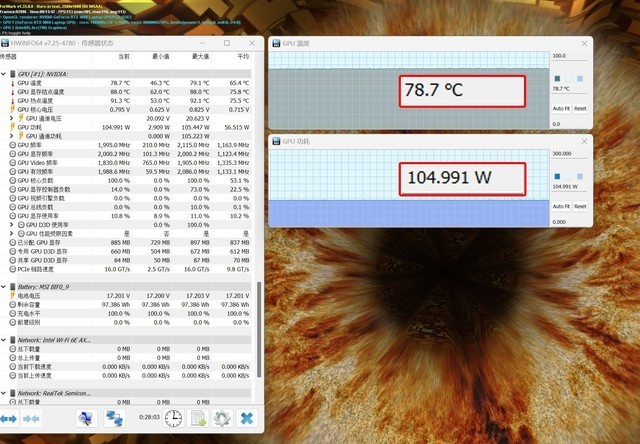640x444 pixels.
Task: Click circle icon in the 97.386 Wh row
Action: (x=13, y=305)
